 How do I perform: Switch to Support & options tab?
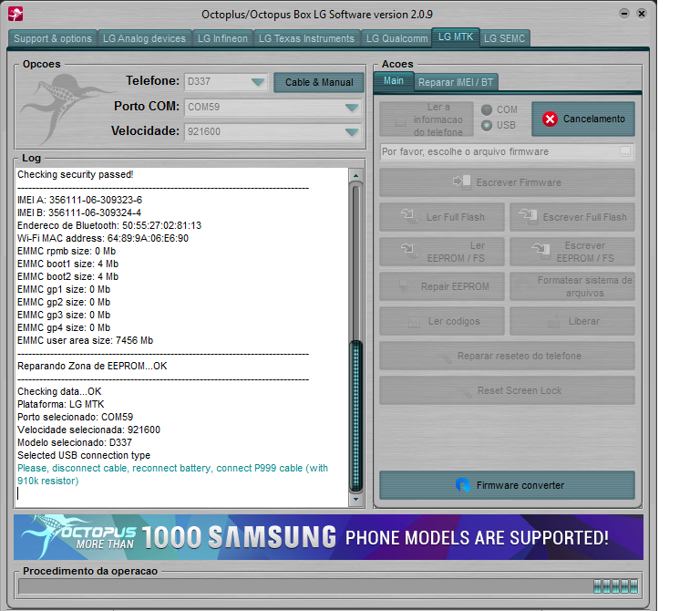click(52, 38)
